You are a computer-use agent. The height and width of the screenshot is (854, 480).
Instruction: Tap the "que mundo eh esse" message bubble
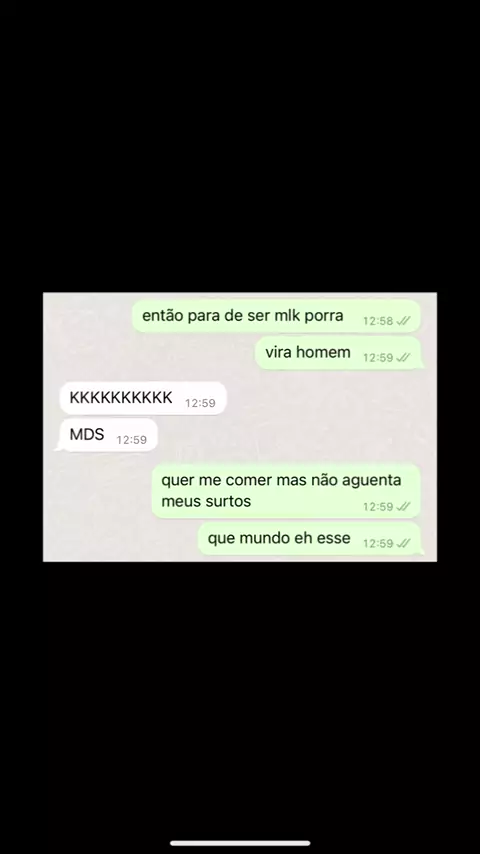309,539
